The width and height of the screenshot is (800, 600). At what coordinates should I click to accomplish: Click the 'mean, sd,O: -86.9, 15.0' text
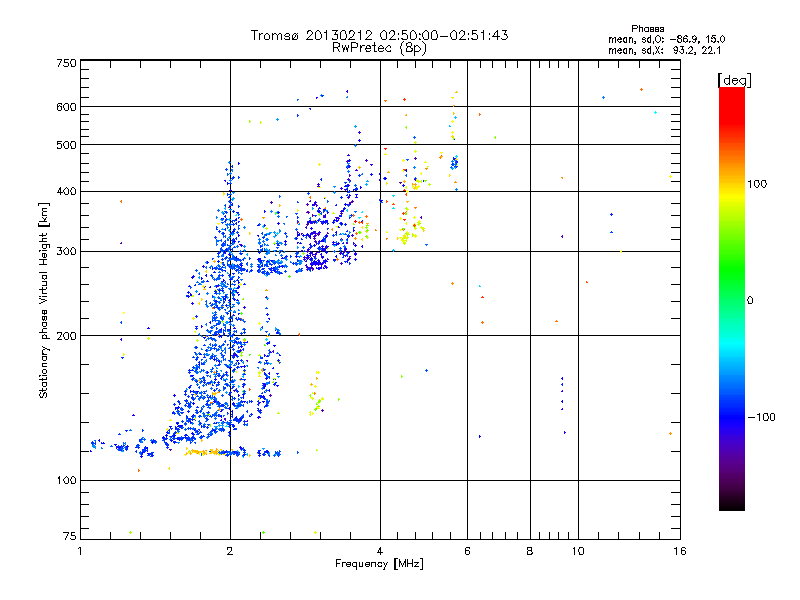pos(666,39)
